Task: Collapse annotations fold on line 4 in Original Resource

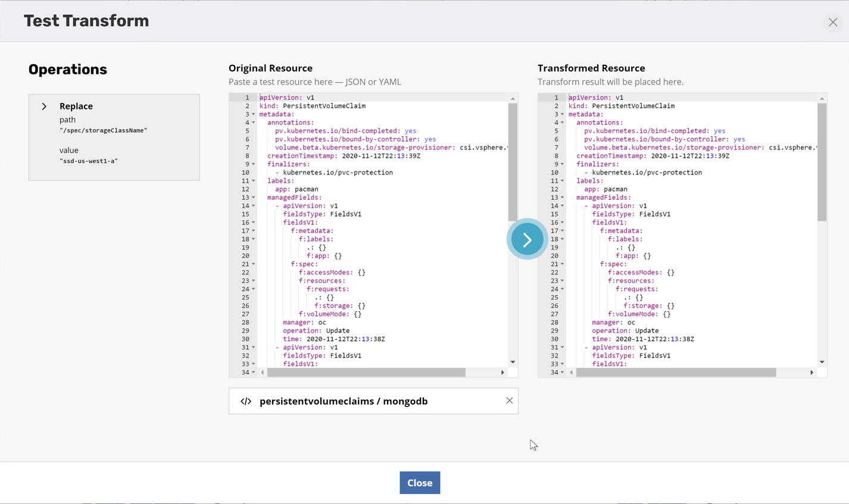Action: [x=253, y=123]
